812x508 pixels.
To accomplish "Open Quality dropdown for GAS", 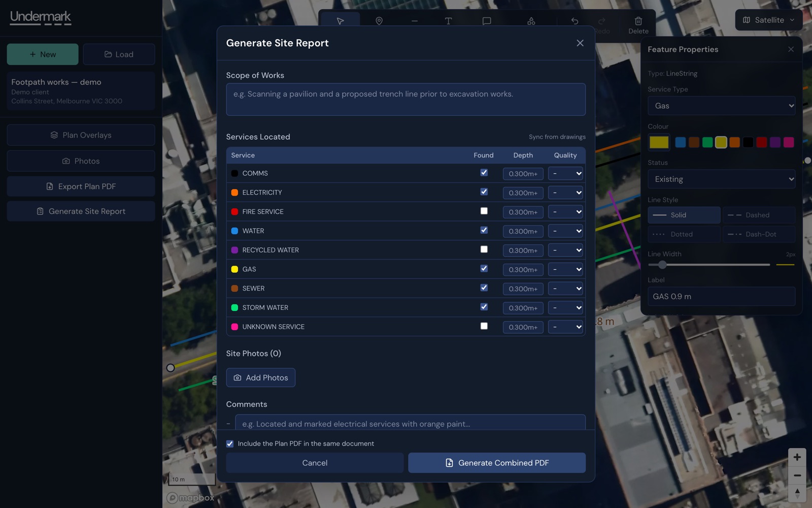I will pos(565,269).
